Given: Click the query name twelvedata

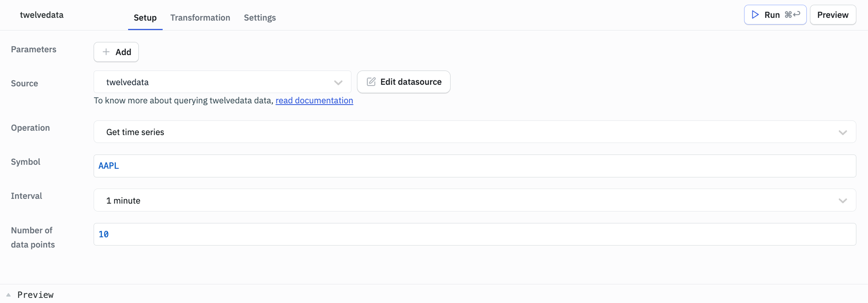Looking at the screenshot, I should pyautogui.click(x=41, y=15).
